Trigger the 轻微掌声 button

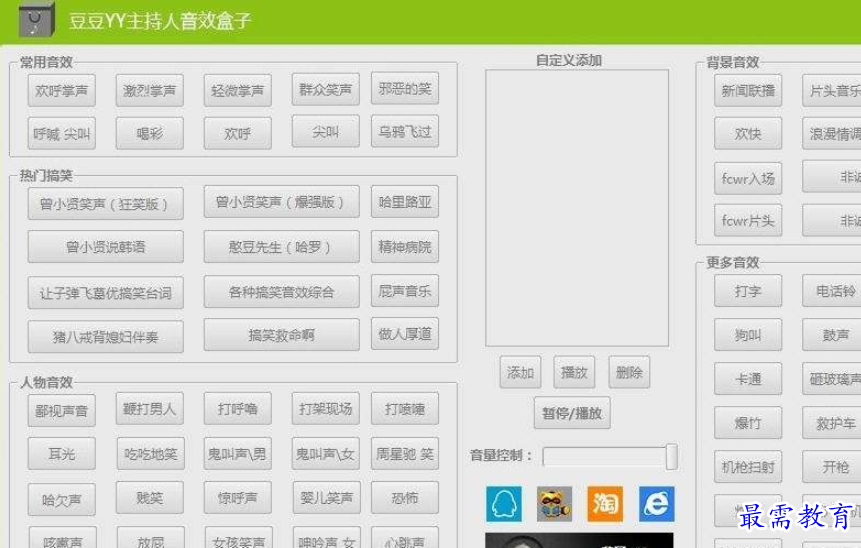coord(237,91)
